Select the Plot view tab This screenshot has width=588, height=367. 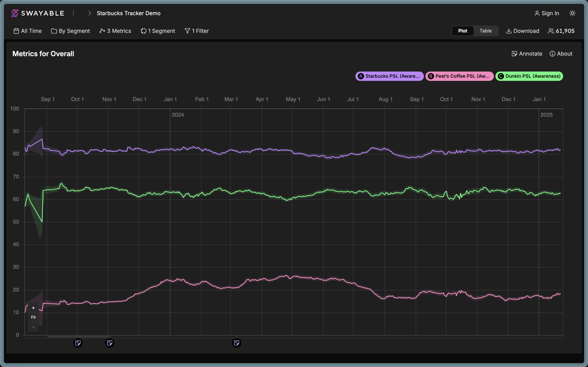pos(463,31)
